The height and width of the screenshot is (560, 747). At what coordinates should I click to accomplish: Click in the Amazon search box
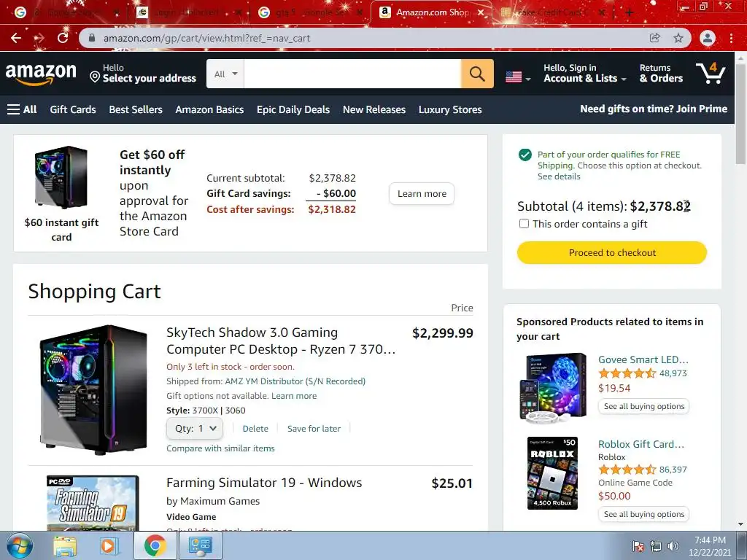coord(352,74)
